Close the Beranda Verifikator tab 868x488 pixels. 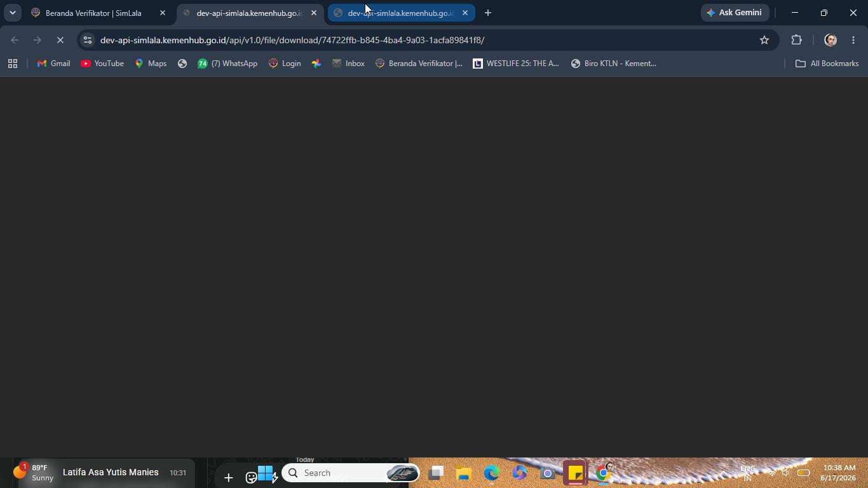click(x=162, y=13)
